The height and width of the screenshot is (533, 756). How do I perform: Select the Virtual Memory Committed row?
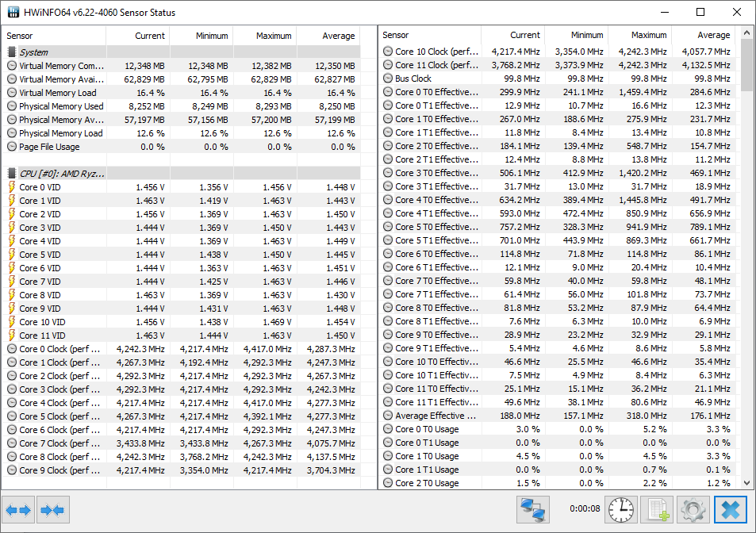(181, 66)
